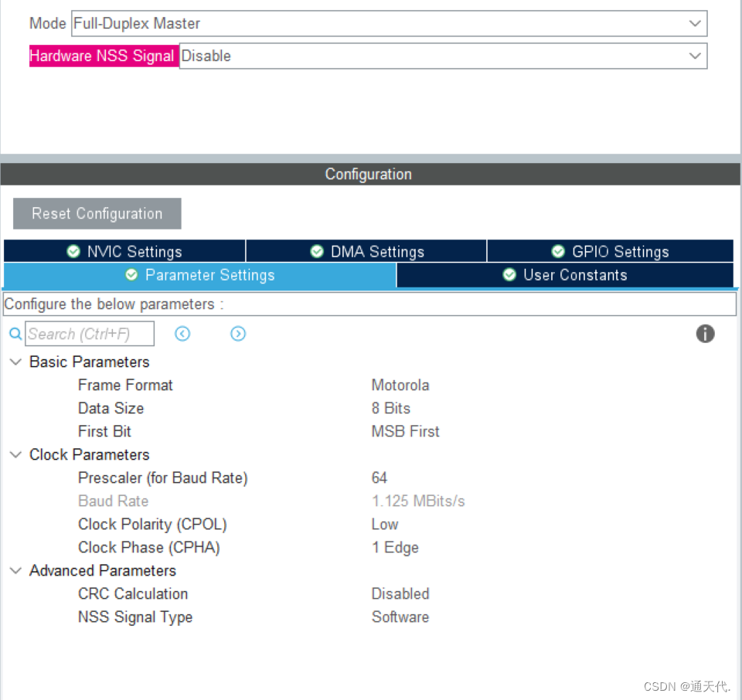This screenshot has width=742, height=700.
Task: Open the Hardware NSS Signal dropdown
Action: [694, 56]
